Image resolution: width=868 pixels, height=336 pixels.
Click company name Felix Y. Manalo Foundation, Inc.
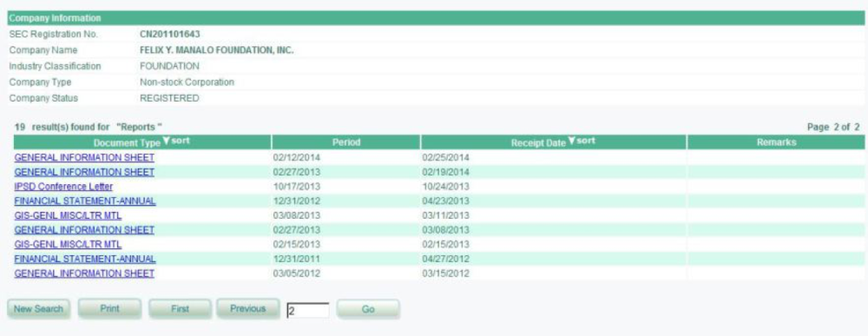(x=216, y=49)
